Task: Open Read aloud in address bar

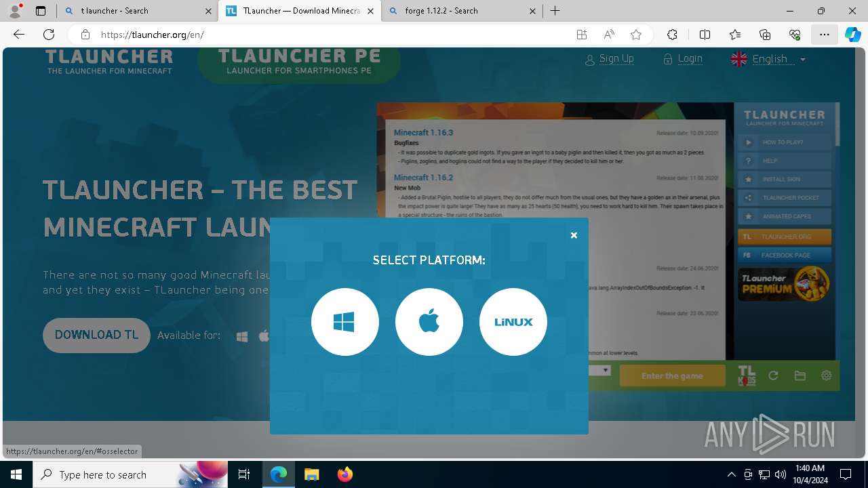Action: point(609,35)
